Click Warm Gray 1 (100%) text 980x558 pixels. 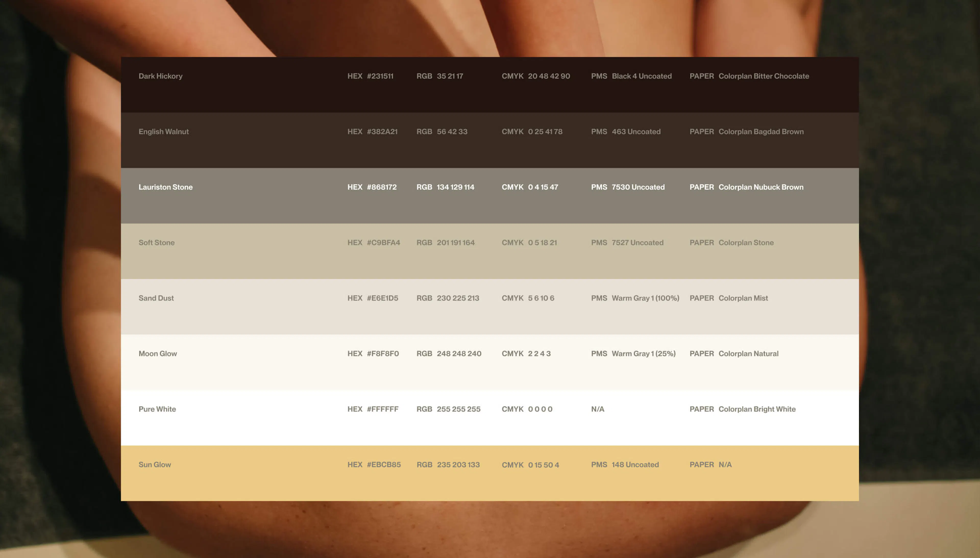pyautogui.click(x=645, y=298)
